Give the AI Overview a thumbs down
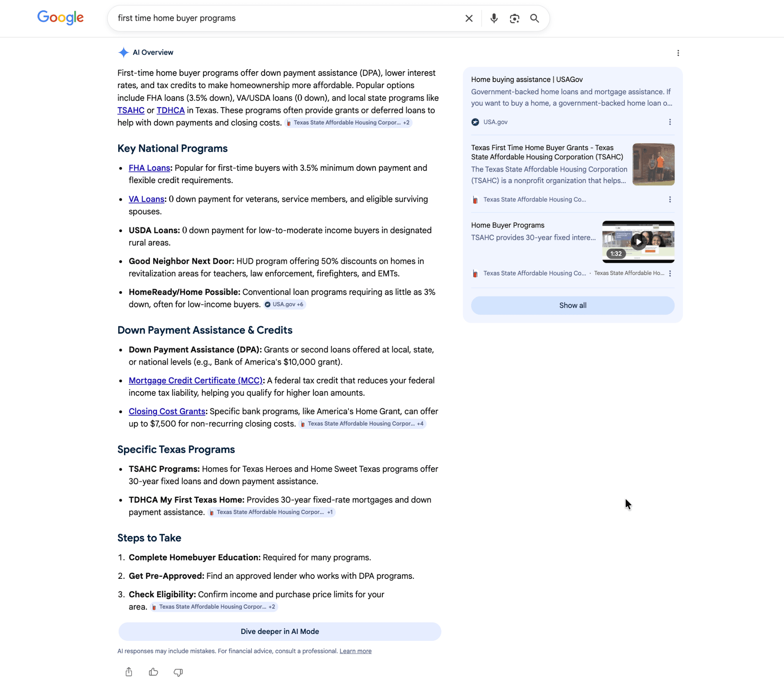 pyautogui.click(x=178, y=672)
